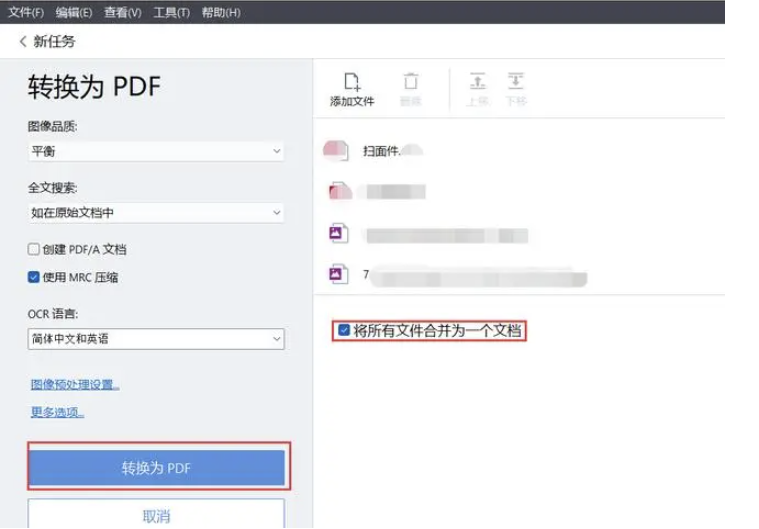Uncheck the 使用 MRC 压缩 checkbox

pyautogui.click(x=34, y=277)
